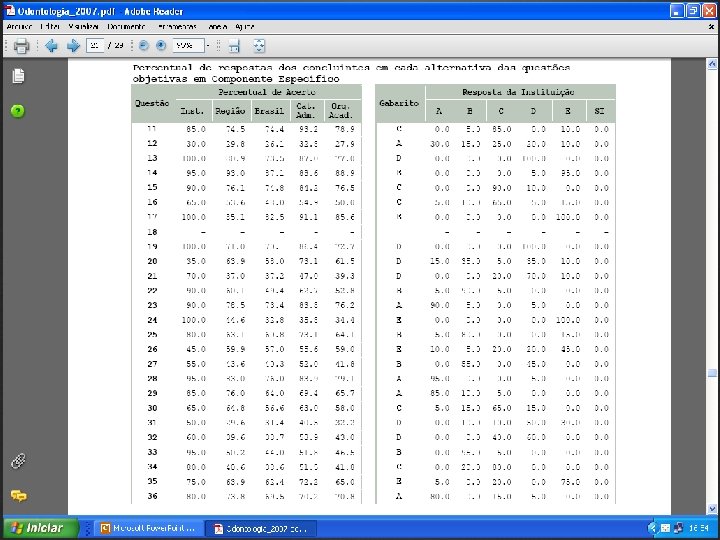Click the 'SI' column header

(599, 111)
